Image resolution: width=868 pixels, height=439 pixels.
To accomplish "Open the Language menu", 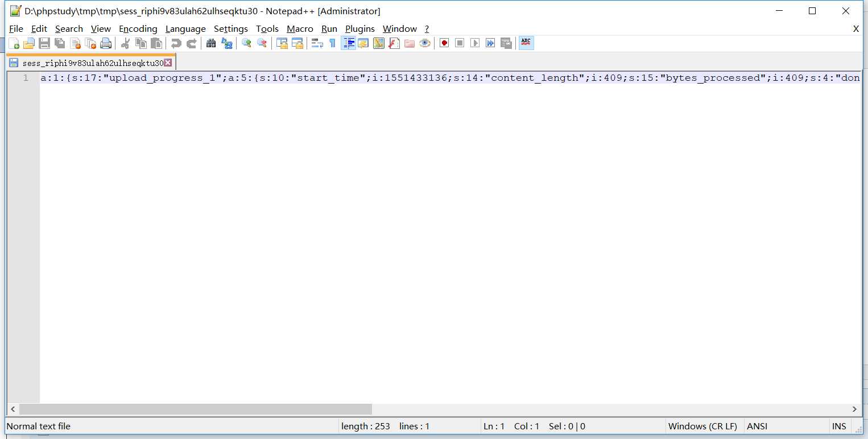I will pos(185,28).
